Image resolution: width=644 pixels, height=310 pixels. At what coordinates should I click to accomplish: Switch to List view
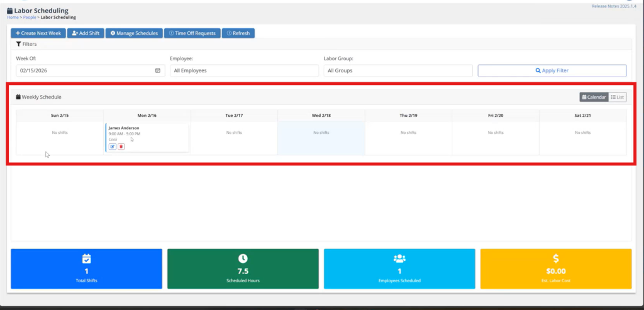618,97
